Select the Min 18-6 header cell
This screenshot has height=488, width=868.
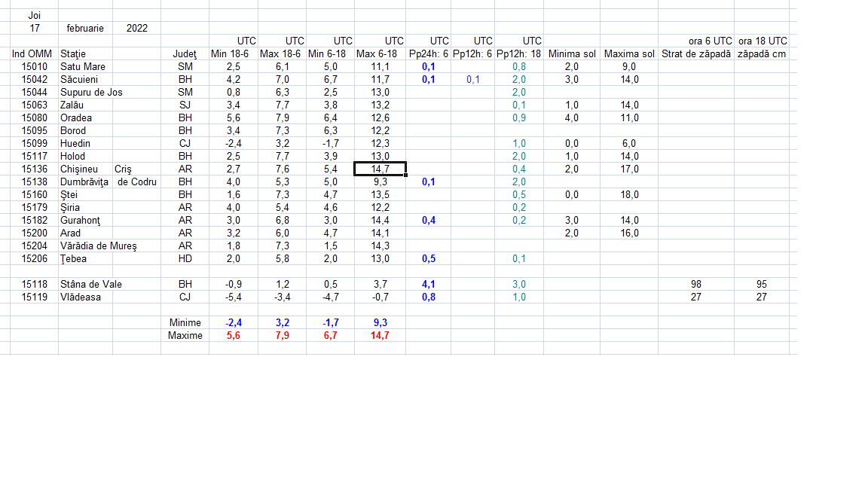tap(230, 53)
